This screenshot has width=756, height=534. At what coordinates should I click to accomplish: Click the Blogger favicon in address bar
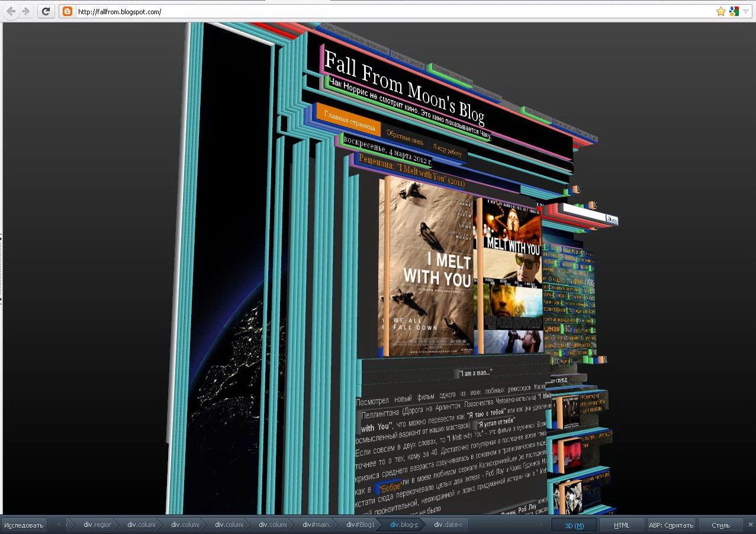coord(67,11)
